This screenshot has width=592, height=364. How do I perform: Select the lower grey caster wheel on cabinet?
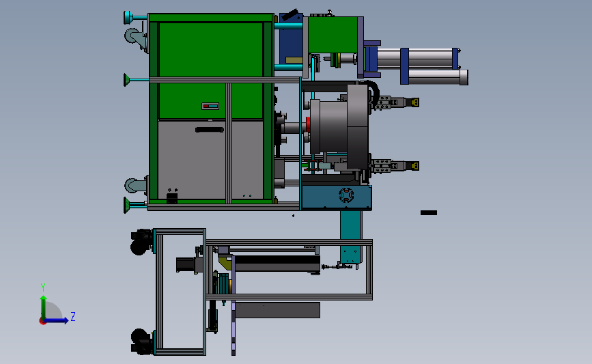[x=135, y=185]
